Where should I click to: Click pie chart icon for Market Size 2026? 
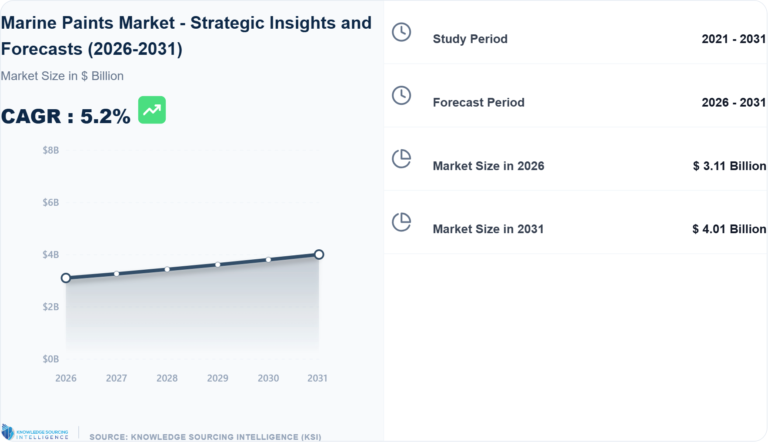click(x=401, y=159)
